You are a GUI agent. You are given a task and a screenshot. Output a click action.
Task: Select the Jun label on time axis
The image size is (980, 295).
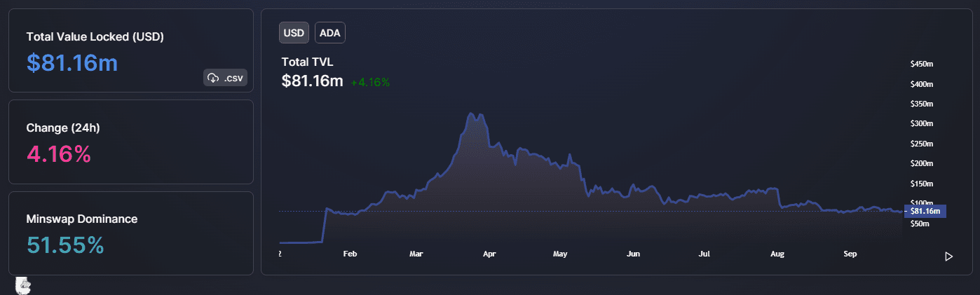pyautogui.click(x=633, y=254)
